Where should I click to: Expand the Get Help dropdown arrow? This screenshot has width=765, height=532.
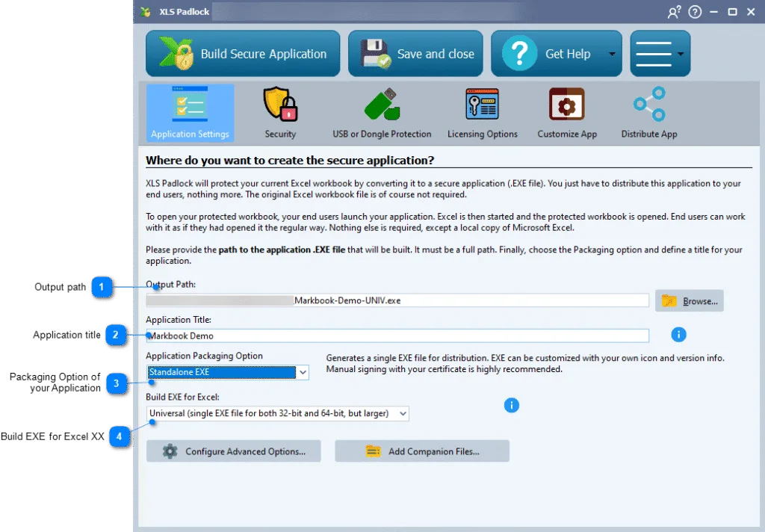612,54
